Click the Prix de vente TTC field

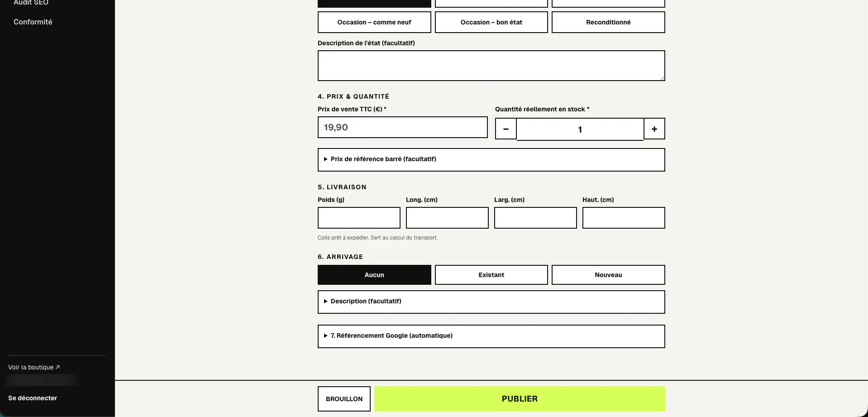(x=403, y=127)
